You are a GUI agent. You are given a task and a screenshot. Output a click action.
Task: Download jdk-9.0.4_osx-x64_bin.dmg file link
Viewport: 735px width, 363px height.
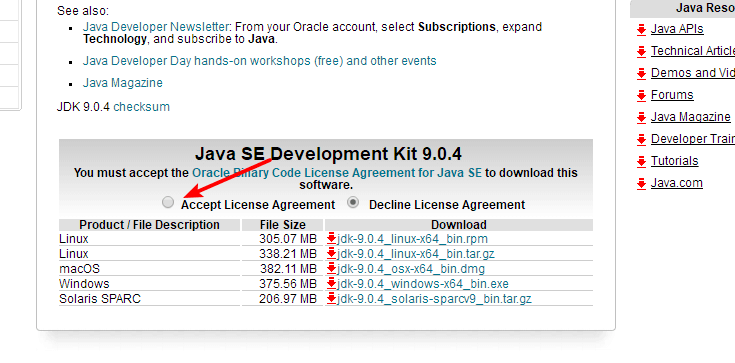[x=411, y=269]
